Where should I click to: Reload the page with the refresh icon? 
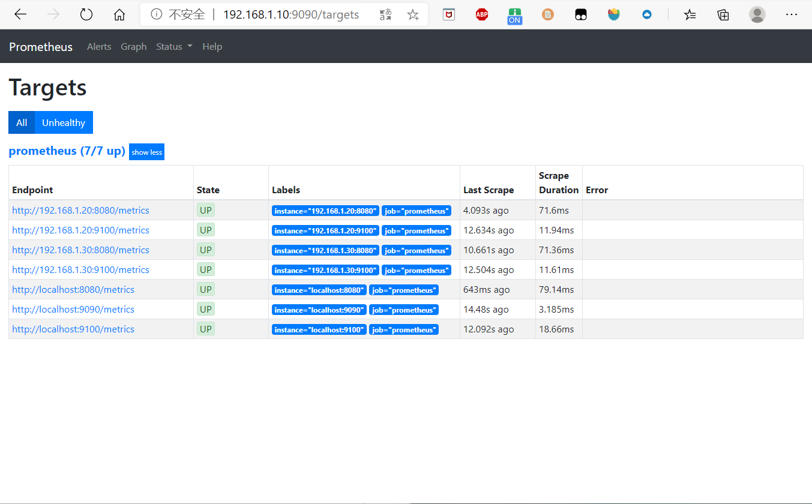coord(86,14)
